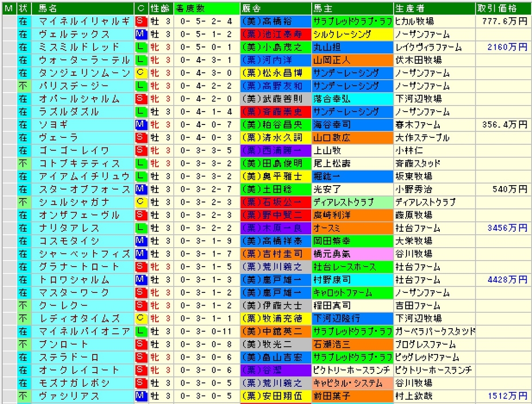The image size is (532, 404).
Task: Click the L class icon for アイアムイチリュウ
Action: pos(141,176)
